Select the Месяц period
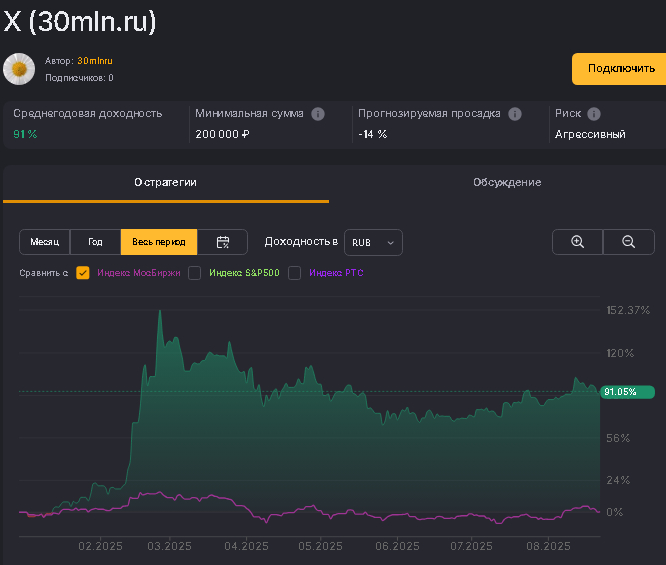 click(x=44, y=242)
